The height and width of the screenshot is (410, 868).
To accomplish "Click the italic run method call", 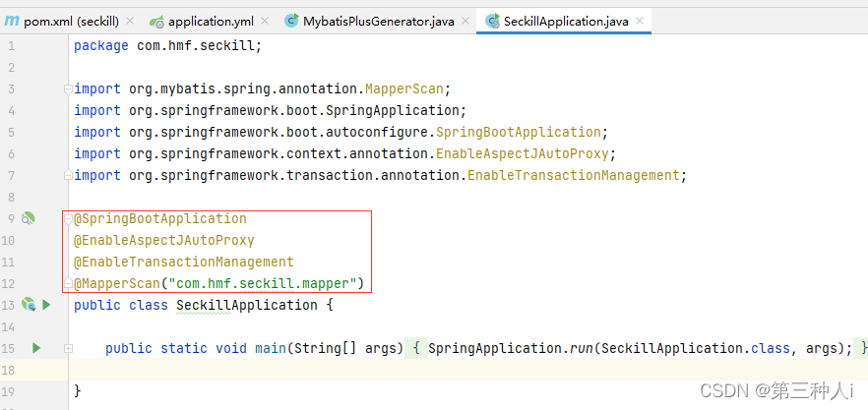I will coord(582,349).
